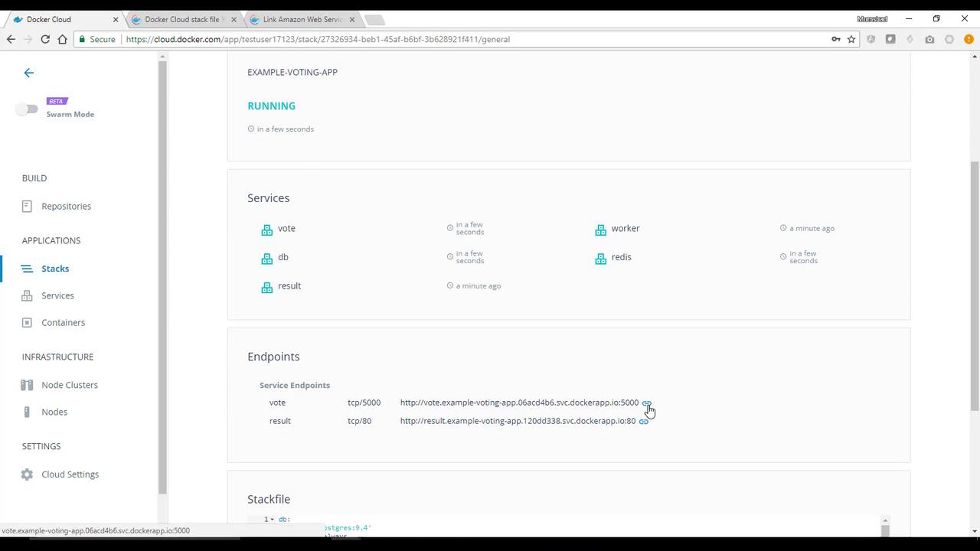
Task: Click the EXAMPLE-VOTING-APP stack name
Action: (x=292, y=72)
